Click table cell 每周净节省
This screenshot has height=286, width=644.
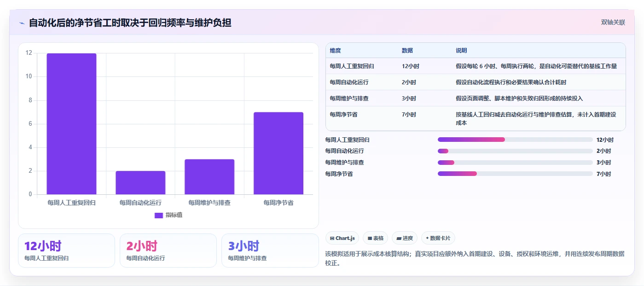coord(343,115)
